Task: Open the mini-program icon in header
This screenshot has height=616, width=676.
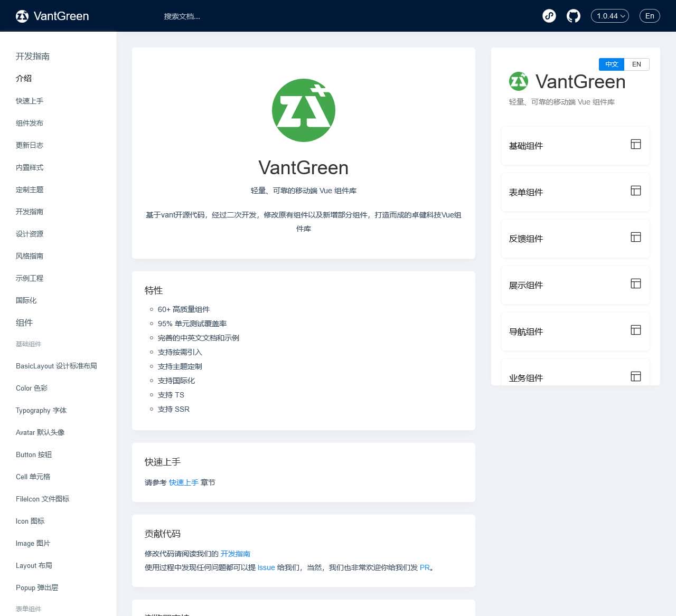Action: coord(549,16)
